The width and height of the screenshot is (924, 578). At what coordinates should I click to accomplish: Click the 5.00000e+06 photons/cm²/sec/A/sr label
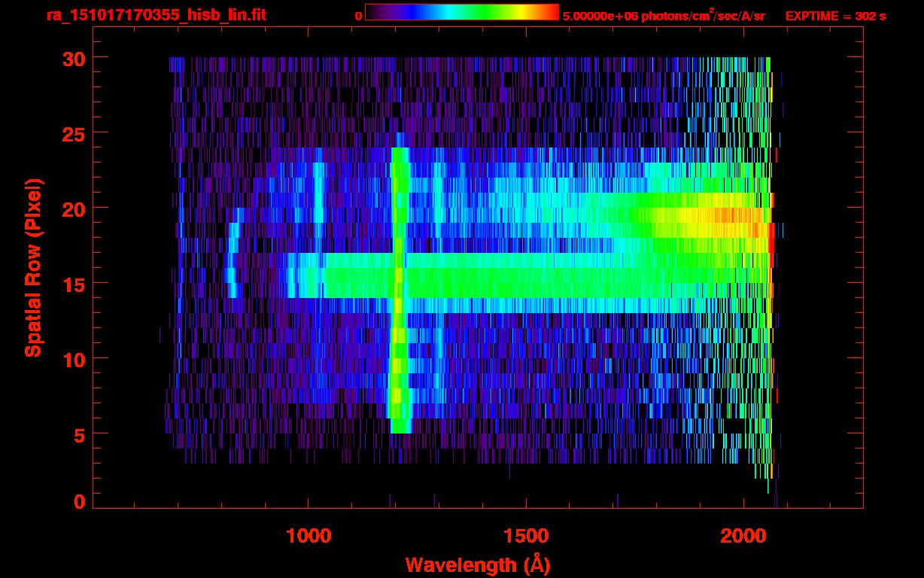tap(664, 15)
